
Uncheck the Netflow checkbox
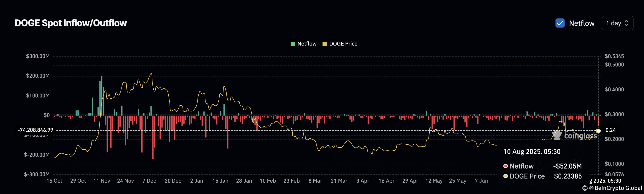(x=560, y=23)
